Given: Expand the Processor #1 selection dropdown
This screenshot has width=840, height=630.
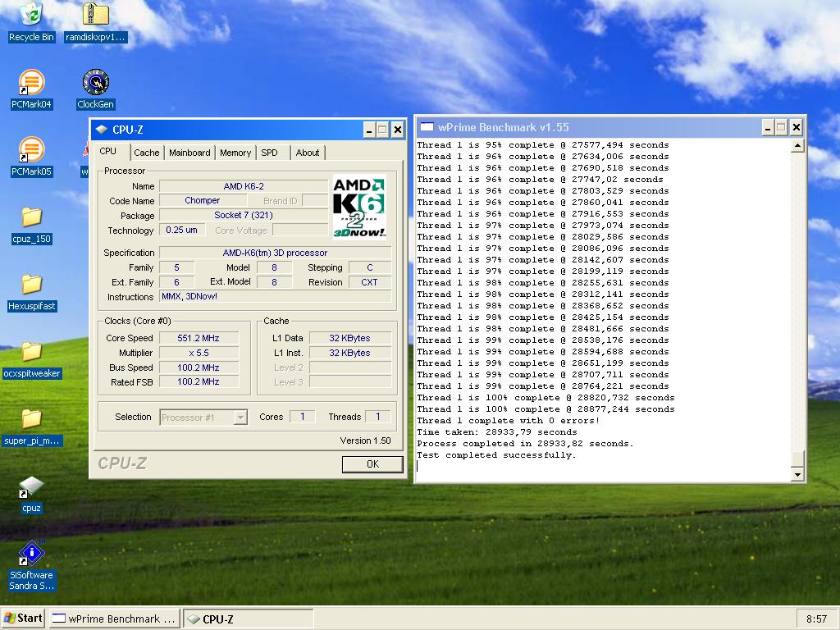Looking at the screenshot, I should [240, 417].
